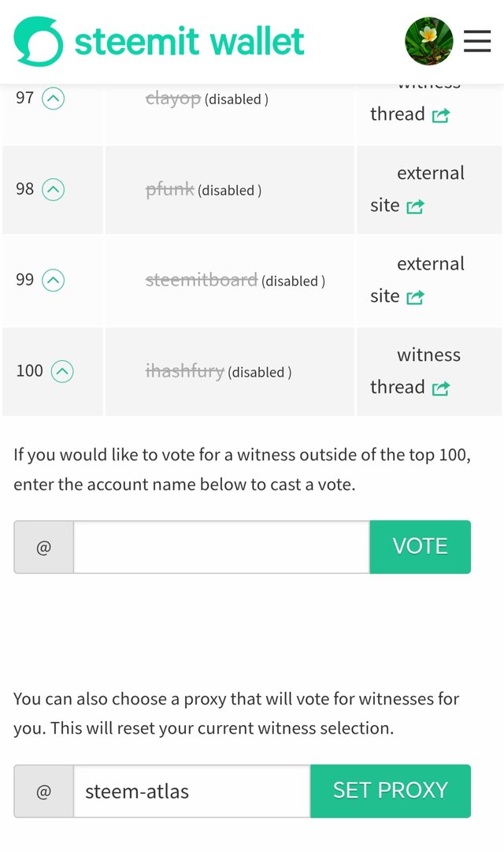Click the pfunk witness name
This screenshot has height=852, width=504.
[169, 190]
